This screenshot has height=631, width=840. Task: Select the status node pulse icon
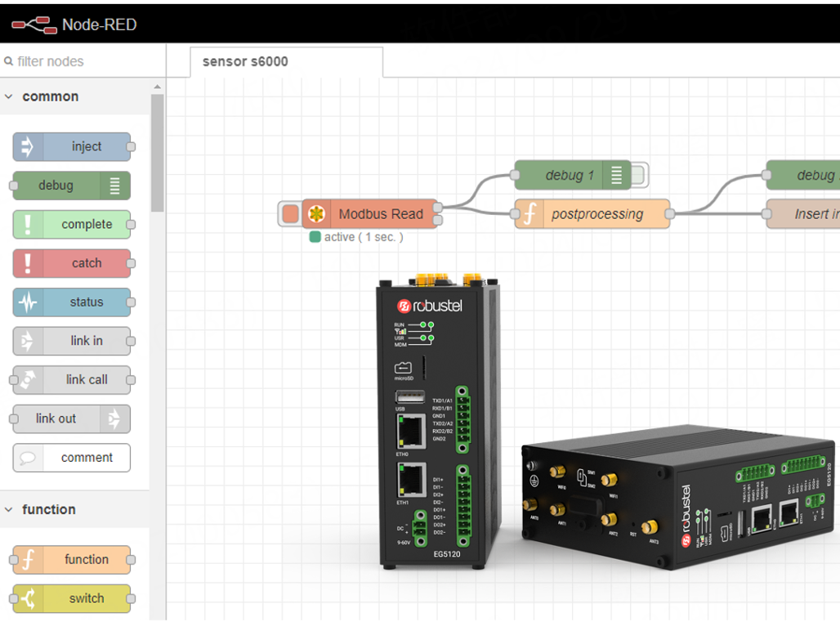(28, 302)
